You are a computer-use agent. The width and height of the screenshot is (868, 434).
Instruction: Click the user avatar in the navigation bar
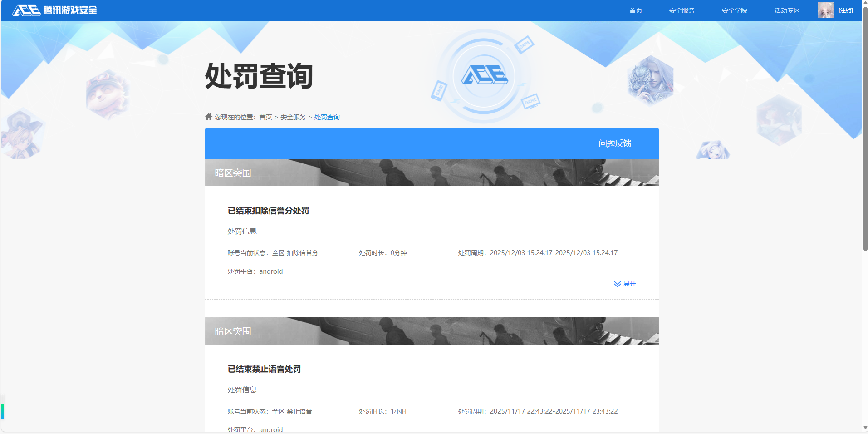pos(826,10)
